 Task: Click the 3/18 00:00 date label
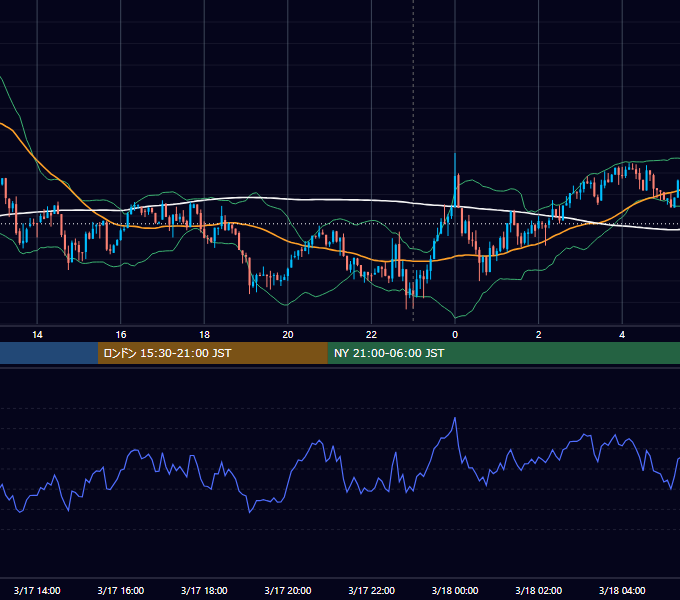tap(455, 590)
